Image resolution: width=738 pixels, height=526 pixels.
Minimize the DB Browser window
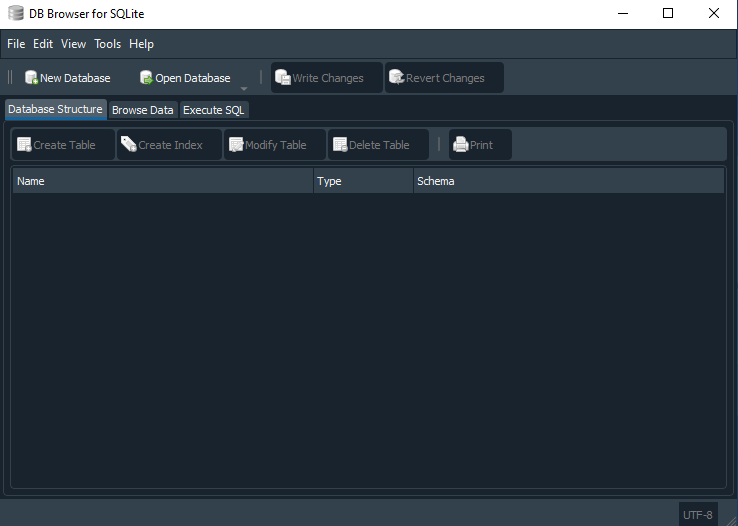point(623,13)
